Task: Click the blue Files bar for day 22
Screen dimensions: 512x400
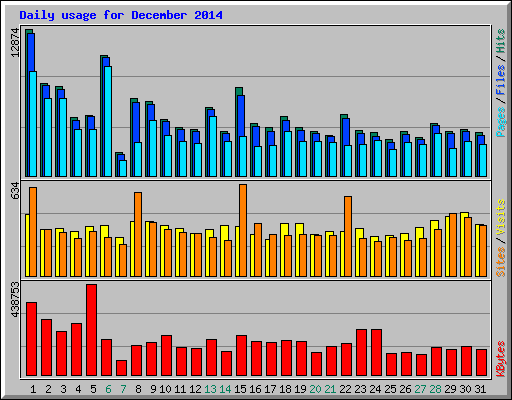Action: pos(346,132)
